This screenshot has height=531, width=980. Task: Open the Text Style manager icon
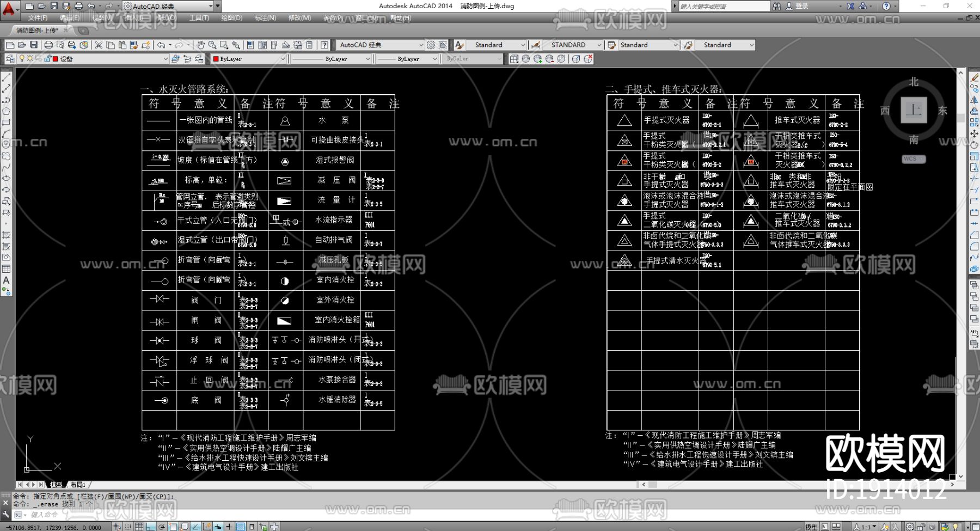[x=460, y=45]
